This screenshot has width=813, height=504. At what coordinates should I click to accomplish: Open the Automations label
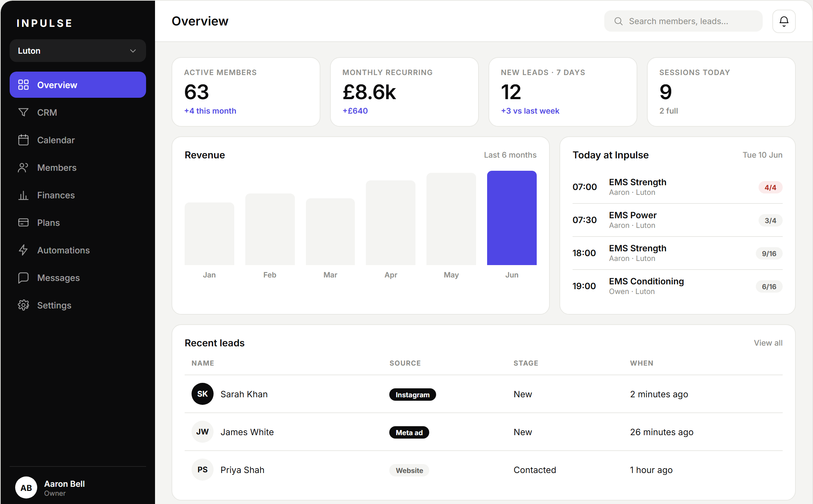pos(63,250)
